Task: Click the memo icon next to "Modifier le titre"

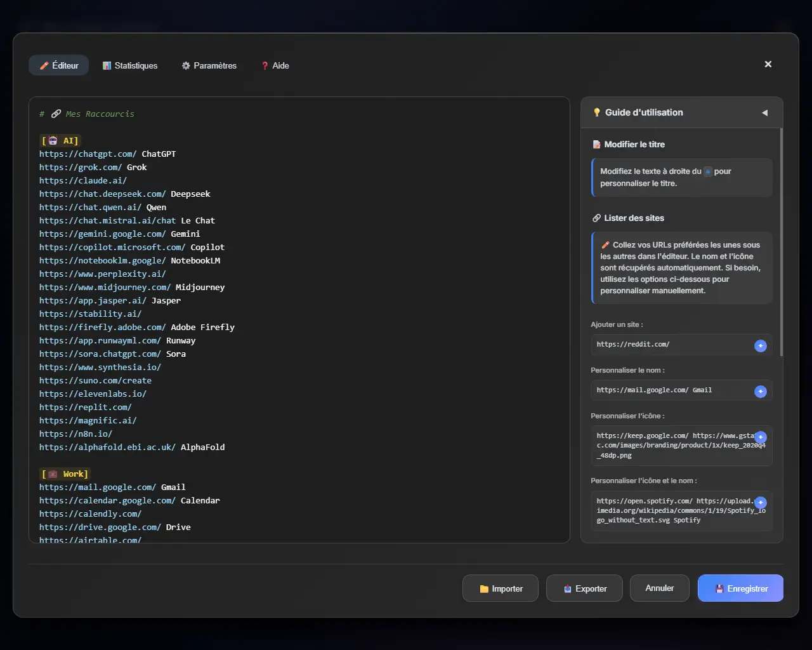Action: coord(596,144)
